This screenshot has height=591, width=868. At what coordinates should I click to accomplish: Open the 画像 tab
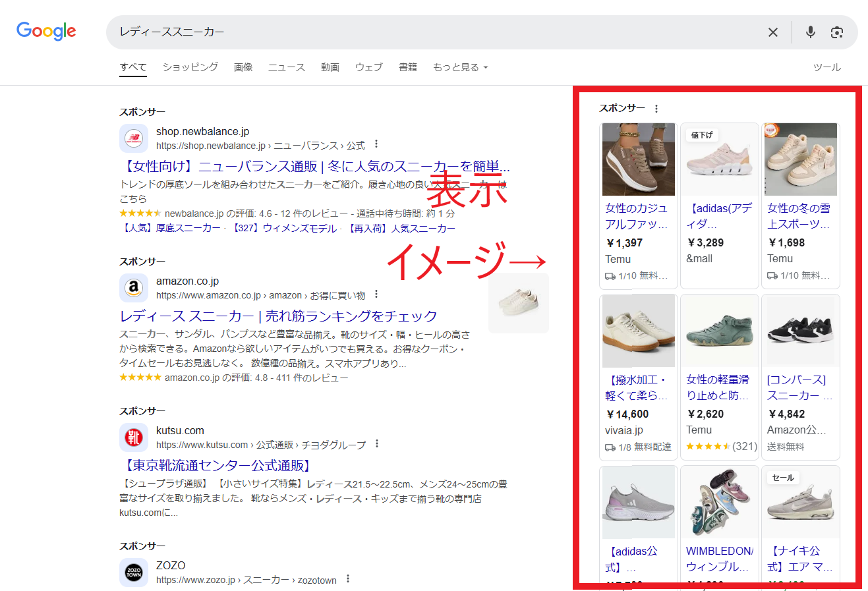[x=243, y=67]
